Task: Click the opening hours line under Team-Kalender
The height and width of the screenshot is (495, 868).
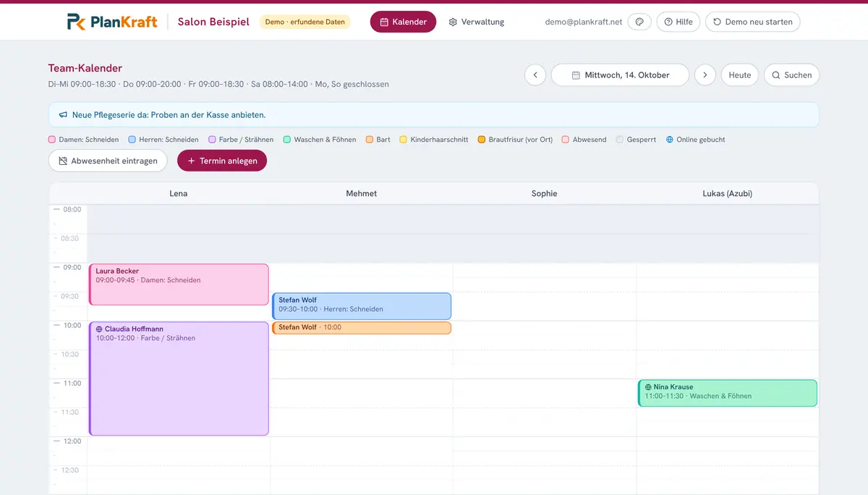Action: 218,84
